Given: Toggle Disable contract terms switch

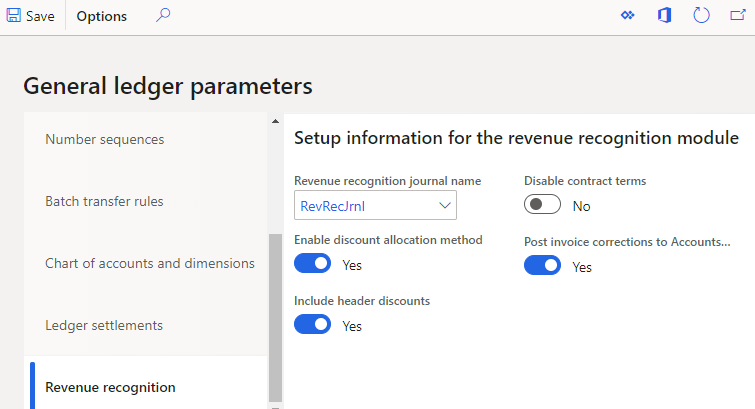Looking at the screenshot, I should coord(543,205).
